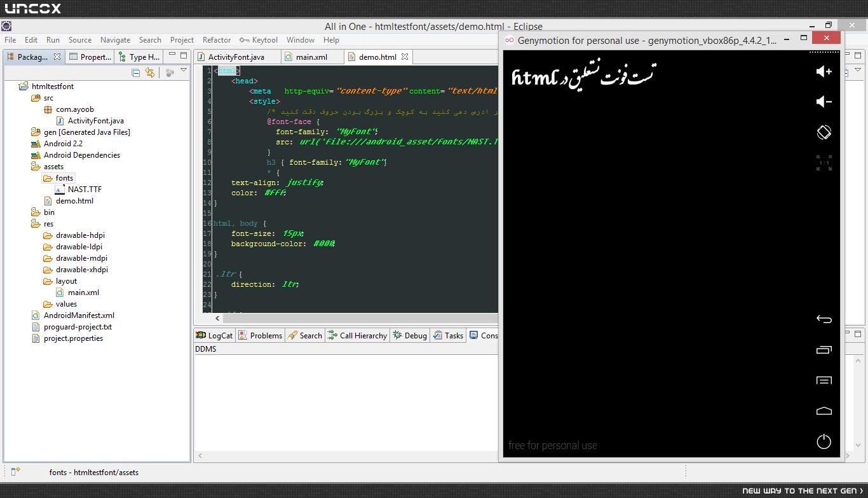Open view menu arrow in right-side panel
The width and height of the screenshot is (868, 498).
pyautogui.click(x=858, y=70)
